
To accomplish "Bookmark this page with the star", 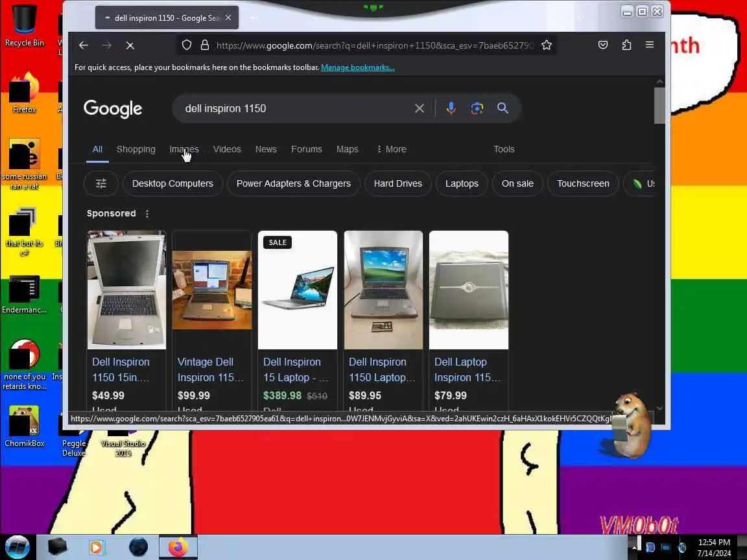I will pos(547,45).
